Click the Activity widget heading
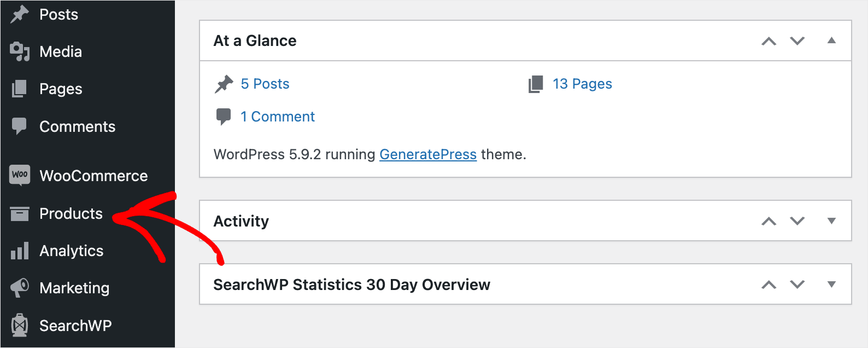 [241, 221]
